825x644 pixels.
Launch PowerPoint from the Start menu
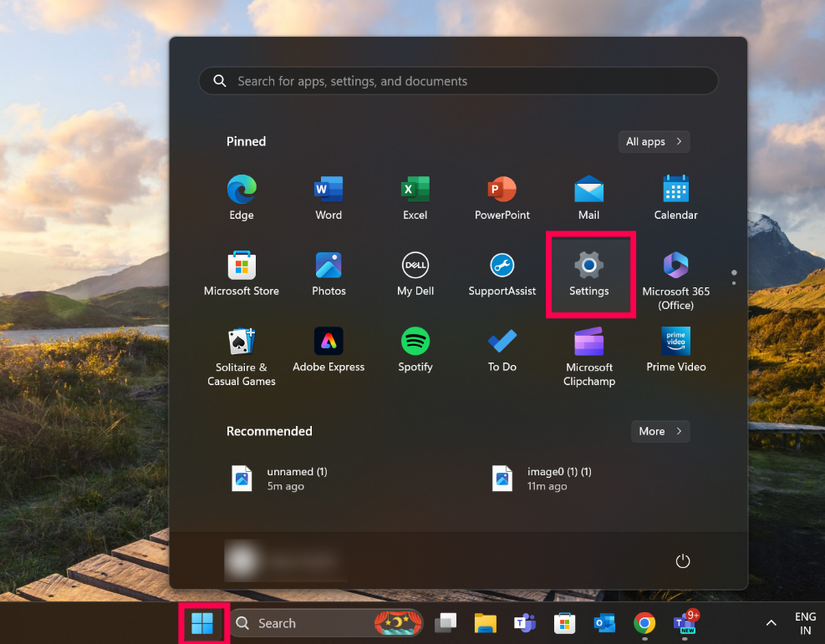tap(502, 198)
